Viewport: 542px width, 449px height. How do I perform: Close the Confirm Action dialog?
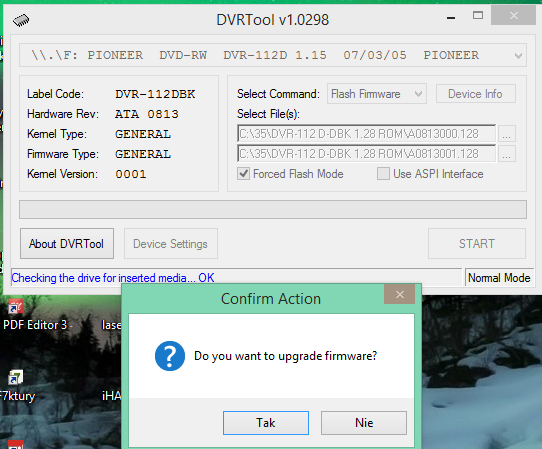click(x=400, y=294)
